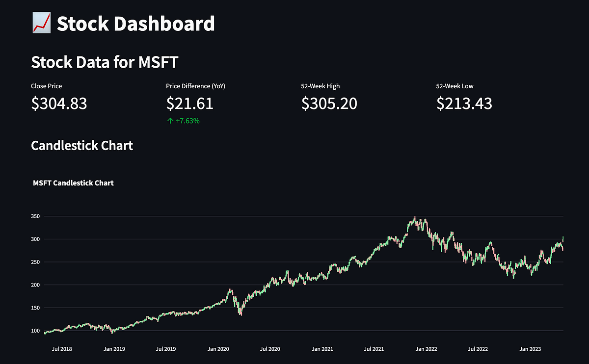Click the 52-Week High value $305.20
Image resolution: width=589 pixels, height=364 pixels.
(x=329, y=104)
